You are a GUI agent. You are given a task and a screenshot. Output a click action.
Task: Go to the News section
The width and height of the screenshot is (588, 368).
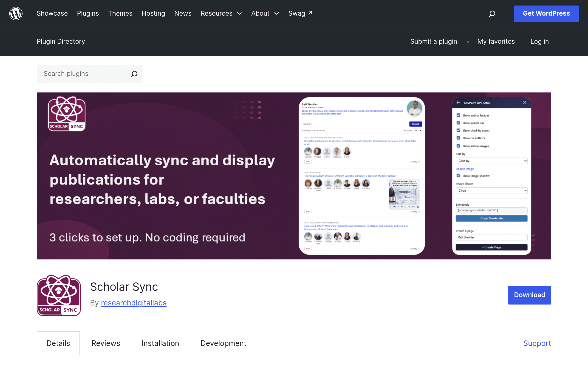(x=183, y=14)
